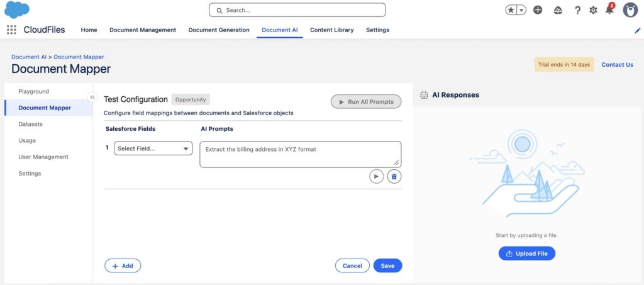
Task: Open the Document Generation tab
Action: 219,30
